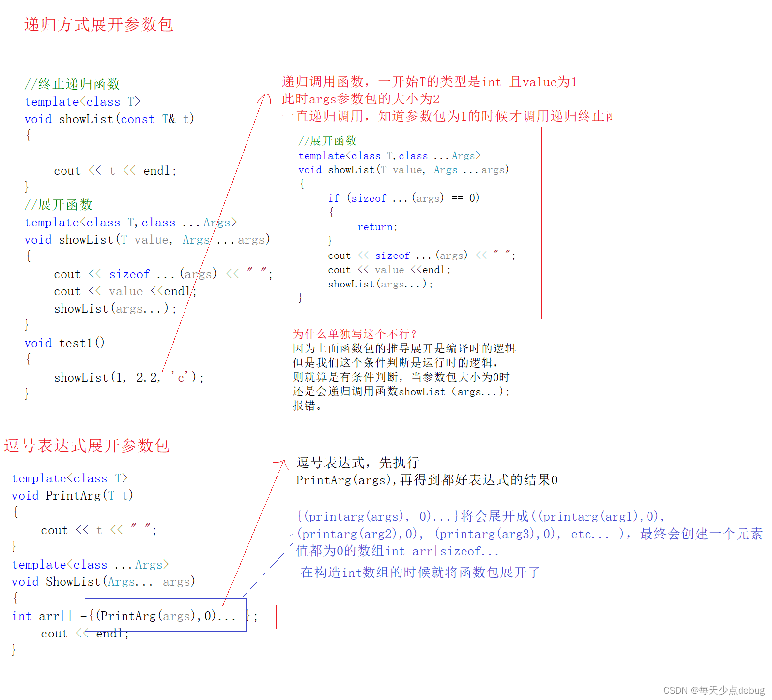Click the question '为什么单独写这个不行？'
The image size is (772, 700).
pos(355,334)
